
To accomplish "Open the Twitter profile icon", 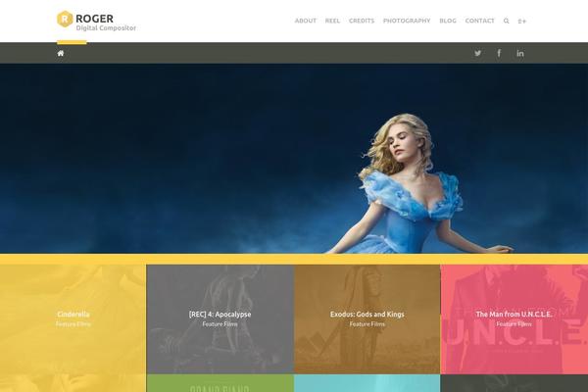I will [478, 53].
